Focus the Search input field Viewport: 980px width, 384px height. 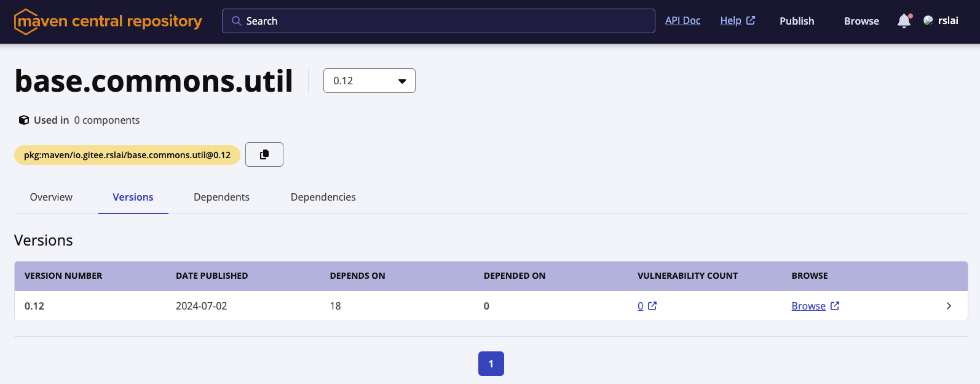438,21
